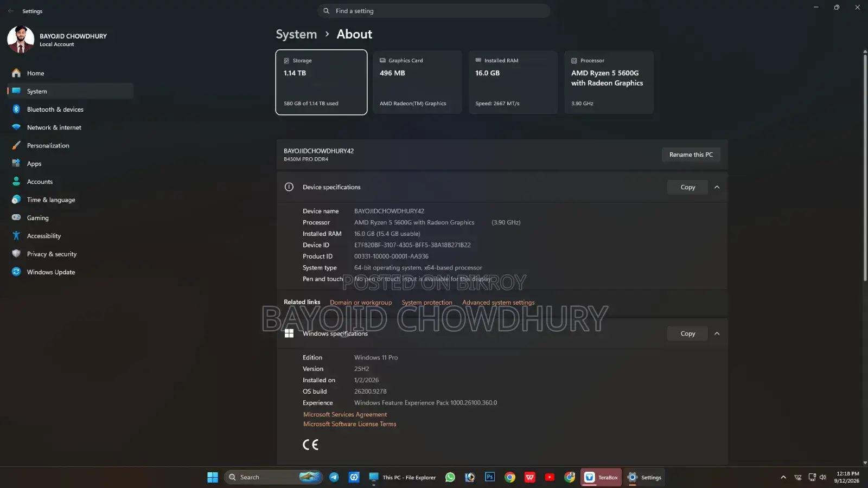This screenshot has height=488, width=868.
Task: Click the Rename this PC button
Action: coord(691,155)
